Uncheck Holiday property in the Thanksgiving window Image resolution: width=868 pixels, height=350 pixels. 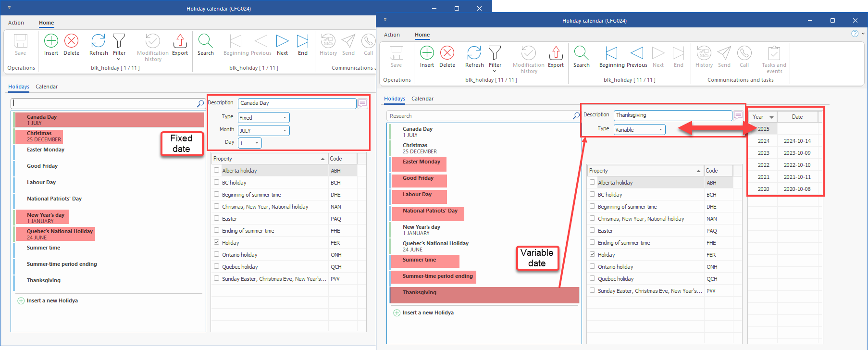click(x=593, y=254)
